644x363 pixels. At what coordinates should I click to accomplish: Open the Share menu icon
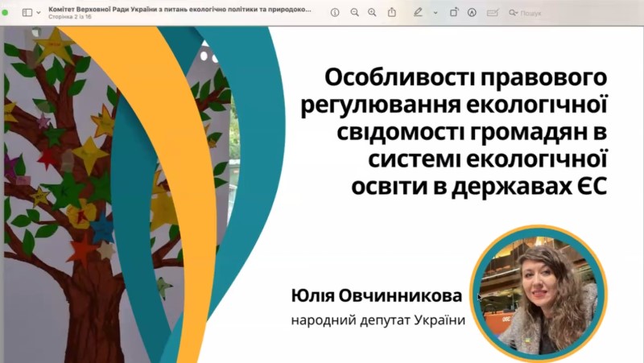coord(392,12)
